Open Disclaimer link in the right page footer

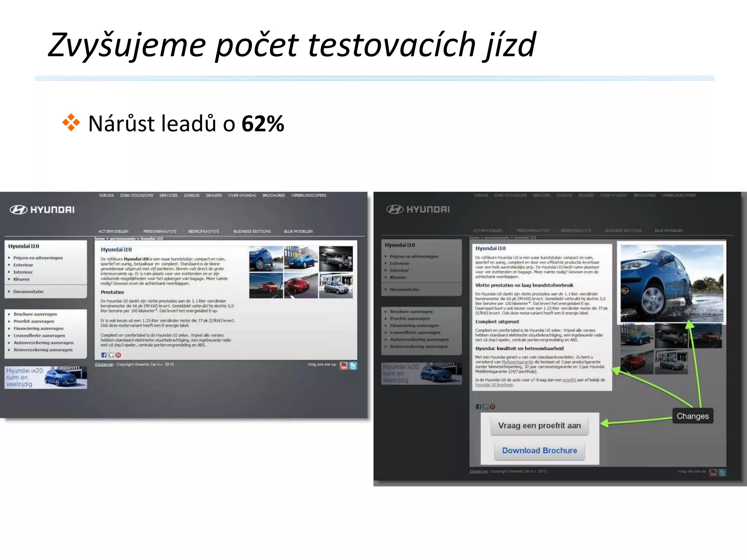click(x=478, y=471)
